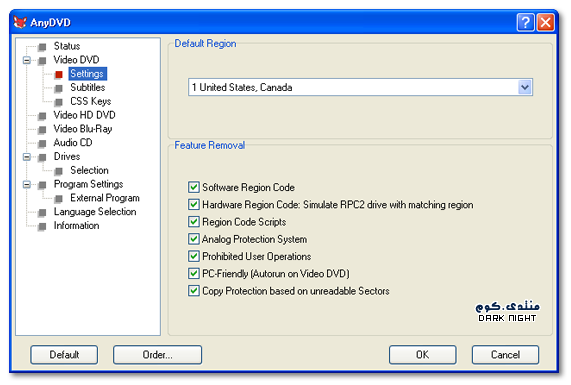Click the Order... button
Image resolution: width=571 pixels, height=385 pixels.
coord(157,355)
